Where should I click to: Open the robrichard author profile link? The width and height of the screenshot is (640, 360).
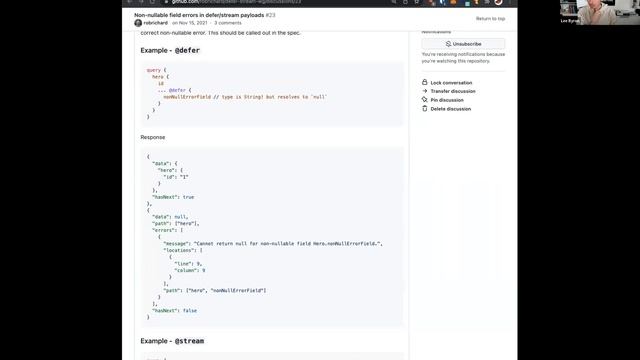[156, 23]
